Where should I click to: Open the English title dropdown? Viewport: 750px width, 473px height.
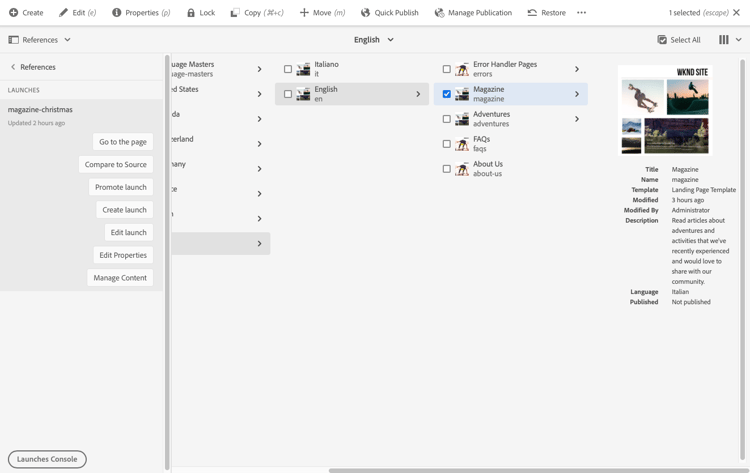coord(374,40)
